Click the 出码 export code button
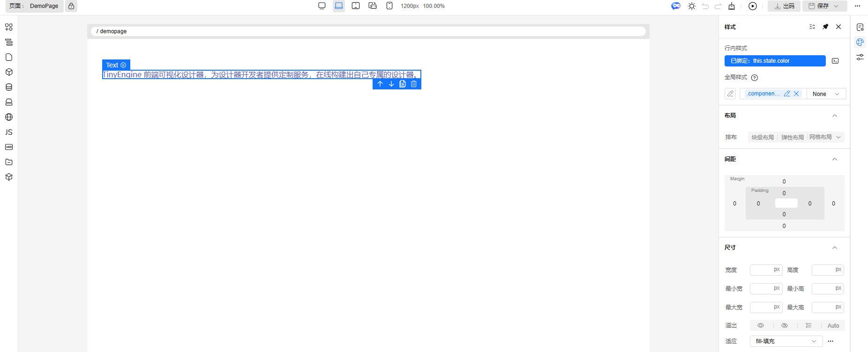This screenshot has width=868, height=352. pos(784,6)
